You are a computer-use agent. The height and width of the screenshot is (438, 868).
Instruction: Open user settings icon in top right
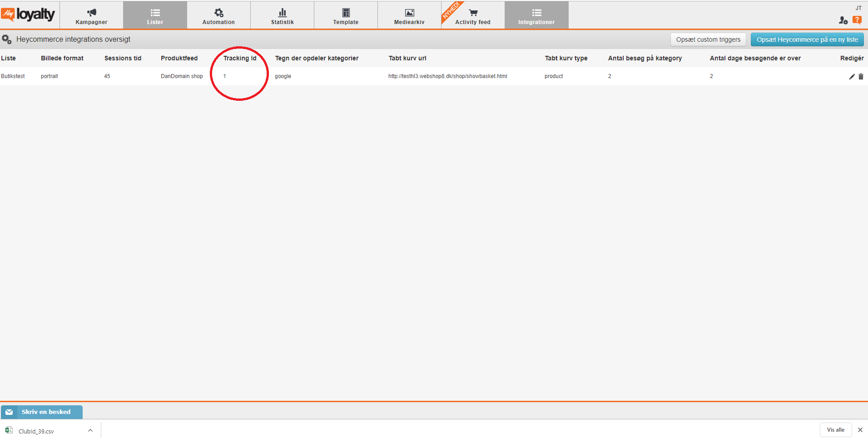pos(843,20)
